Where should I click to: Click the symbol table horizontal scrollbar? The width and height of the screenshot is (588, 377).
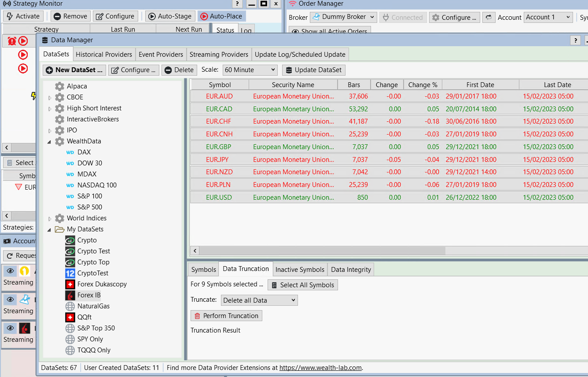pos(323,251)
